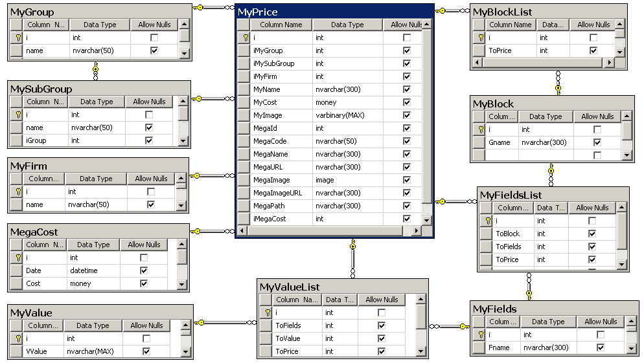Click the Vvalue column in MyValue
This screenshot has width=644, height=363.
[x=36, y=351]
